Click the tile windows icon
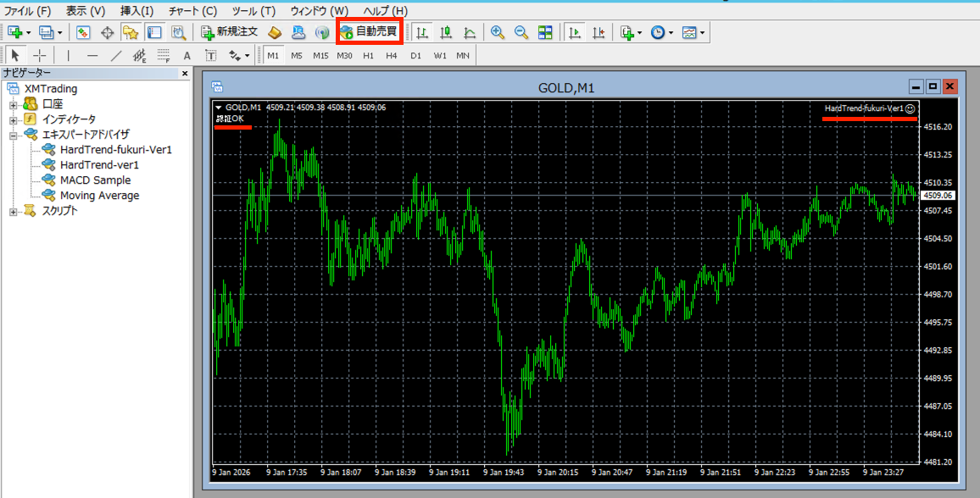This screenshot has height=498, width=980. pos(545,32)
